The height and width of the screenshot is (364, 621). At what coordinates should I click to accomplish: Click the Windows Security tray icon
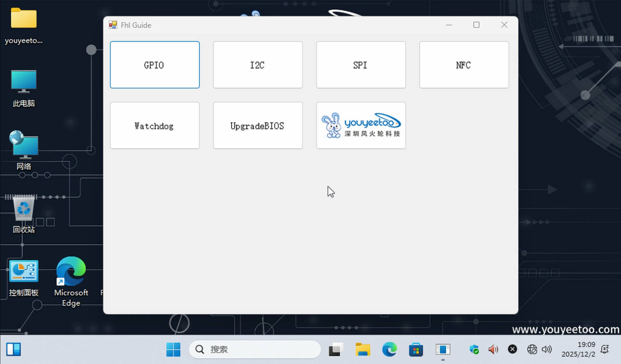coord(474,350)
